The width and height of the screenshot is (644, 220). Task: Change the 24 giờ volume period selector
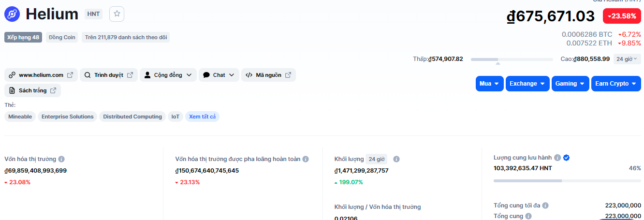tap(376, 159)
